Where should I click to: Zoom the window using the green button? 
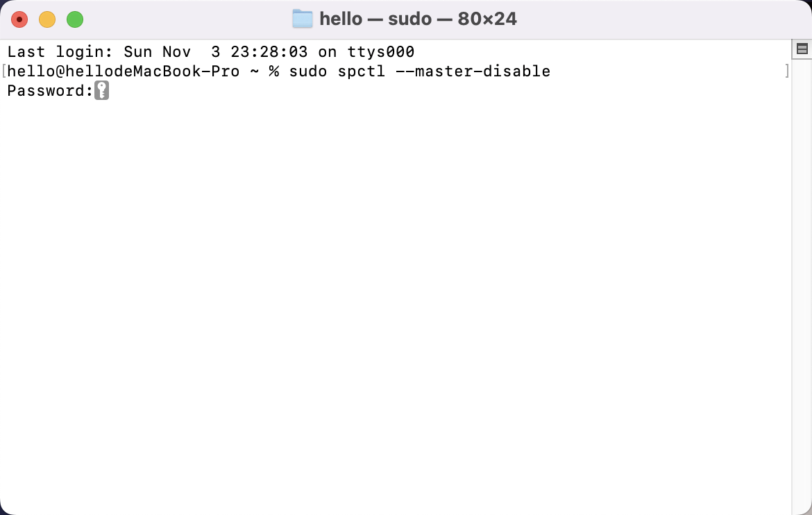pos(75,19)
